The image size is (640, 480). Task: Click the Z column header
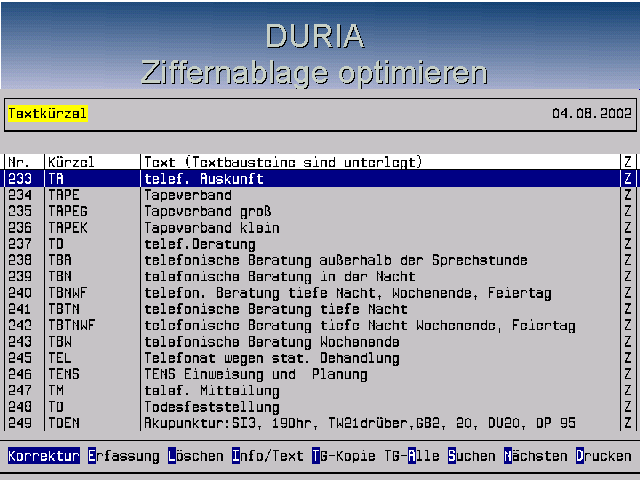click(628, 162)
